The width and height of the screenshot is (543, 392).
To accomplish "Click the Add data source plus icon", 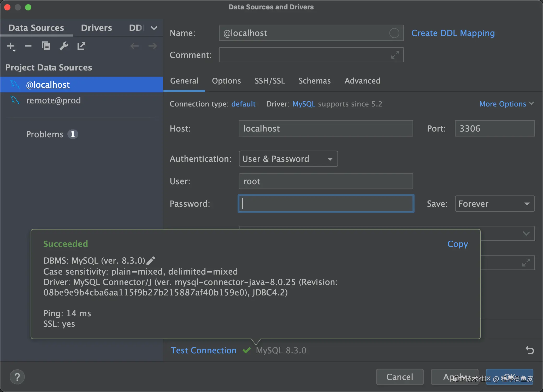I will click(x=11, y=46).
